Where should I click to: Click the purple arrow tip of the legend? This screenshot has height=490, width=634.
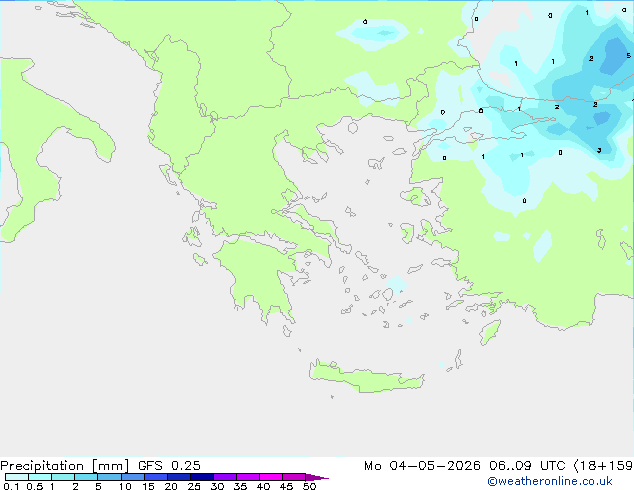[x=317, y=477]
